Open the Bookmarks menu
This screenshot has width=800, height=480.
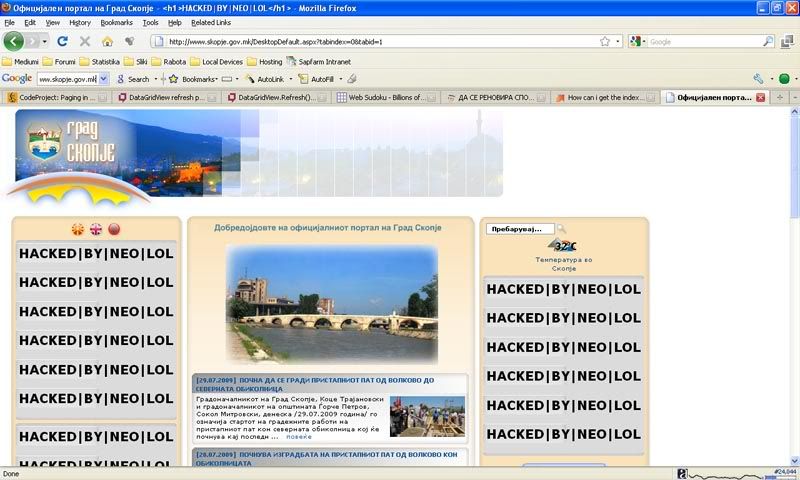click(116, 22)
